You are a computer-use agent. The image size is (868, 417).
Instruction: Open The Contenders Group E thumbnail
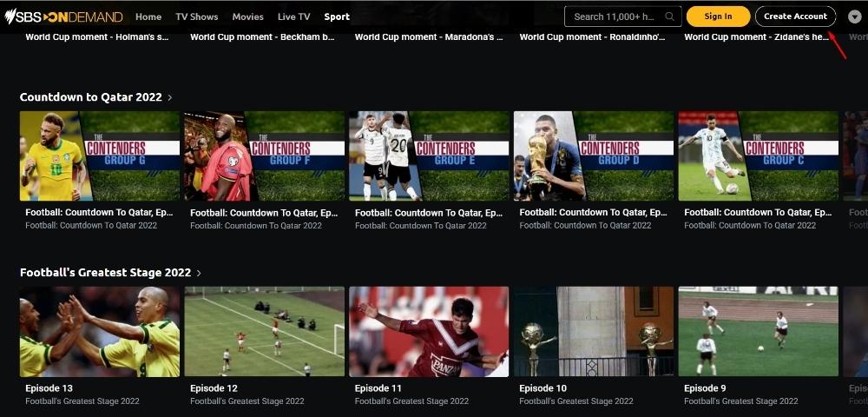[x=429, y=156]
